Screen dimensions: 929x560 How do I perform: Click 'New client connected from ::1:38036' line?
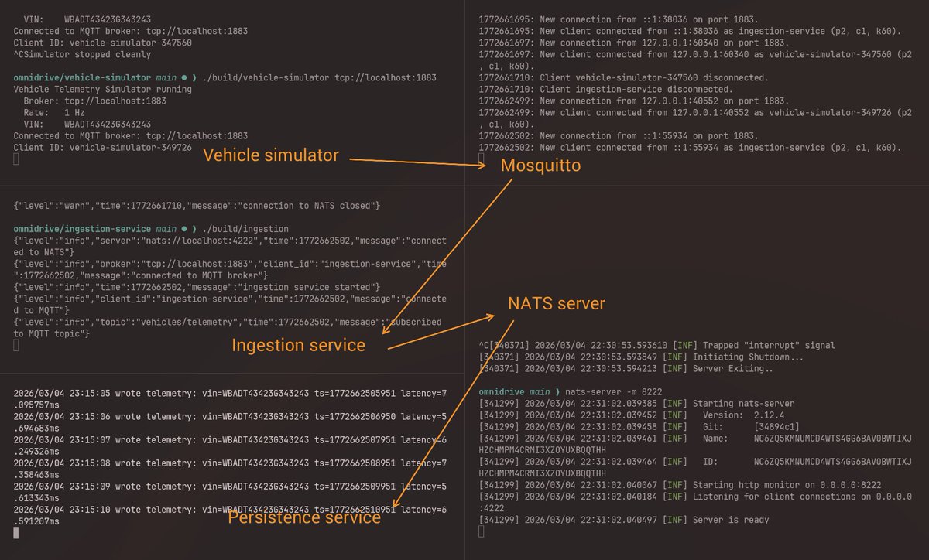(690, 31)
